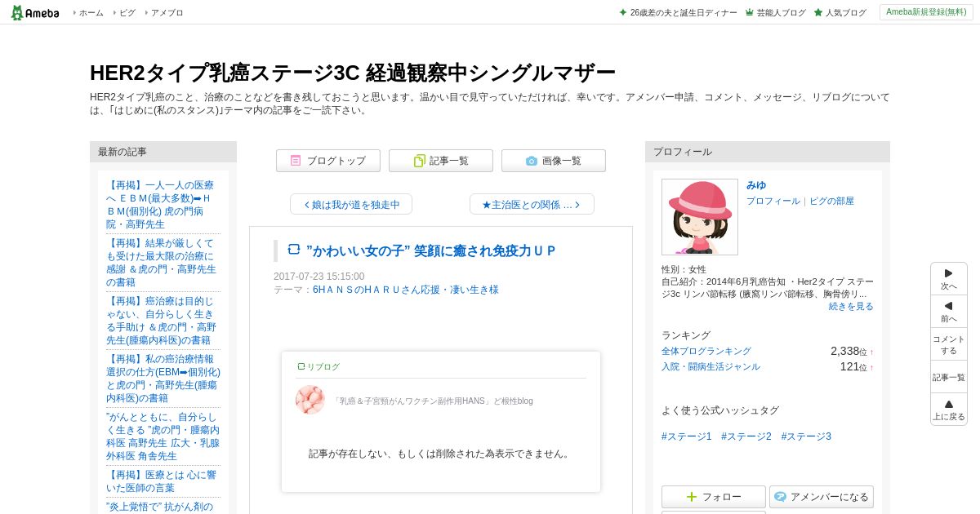This screenshot has height=514, width=980.
Task: Open 全体ブログランキング link
Action: point(706,351)
